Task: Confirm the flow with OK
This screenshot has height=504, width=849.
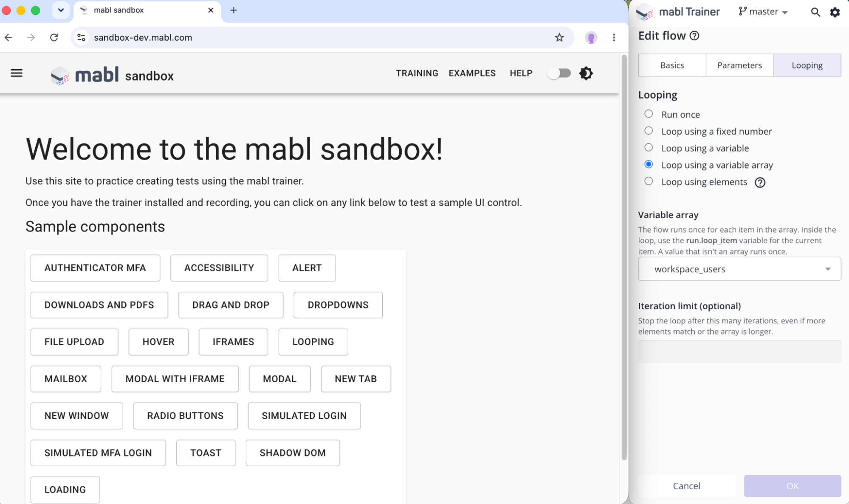Action: pos(793,486)
